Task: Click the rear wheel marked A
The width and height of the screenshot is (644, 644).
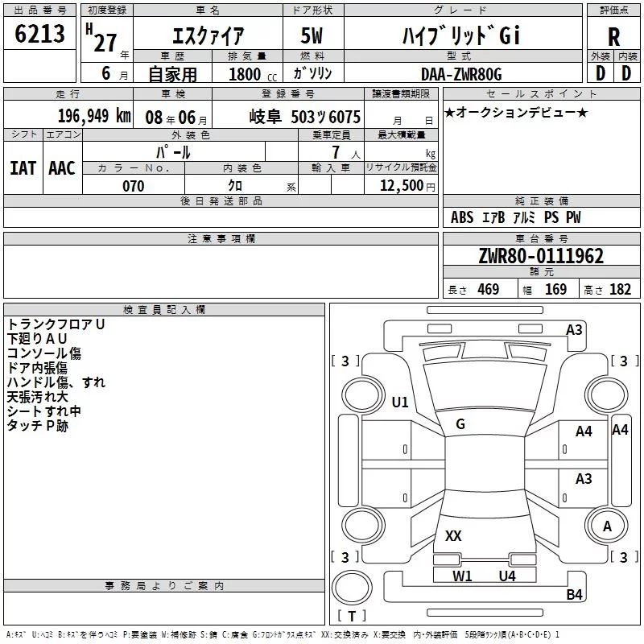Action: [607, 526]
